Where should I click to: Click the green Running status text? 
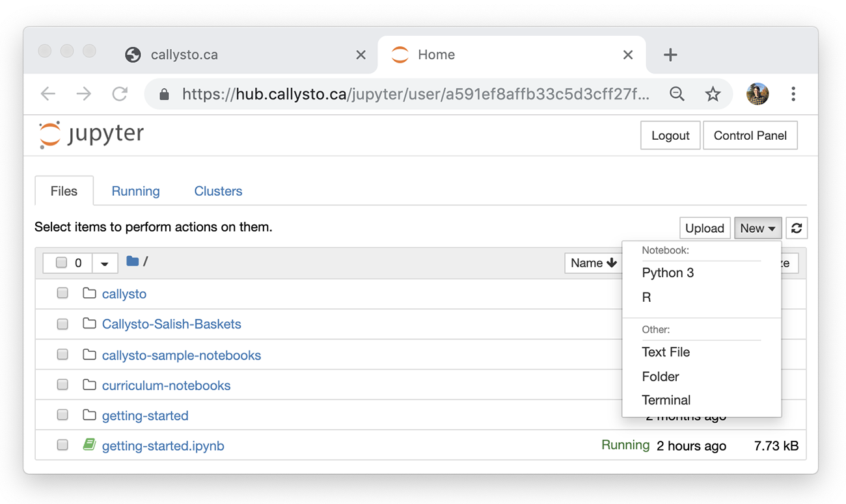tap(625, 445)
